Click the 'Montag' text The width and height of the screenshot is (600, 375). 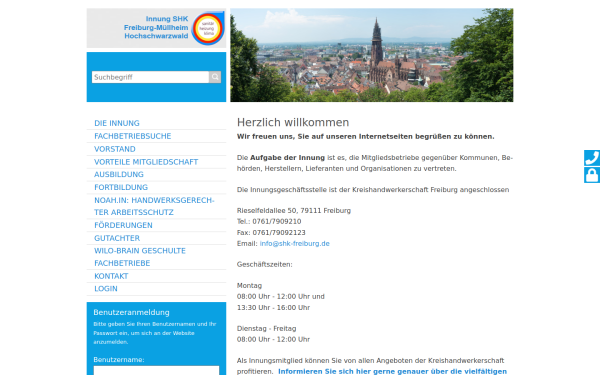[x=249, y=285]
